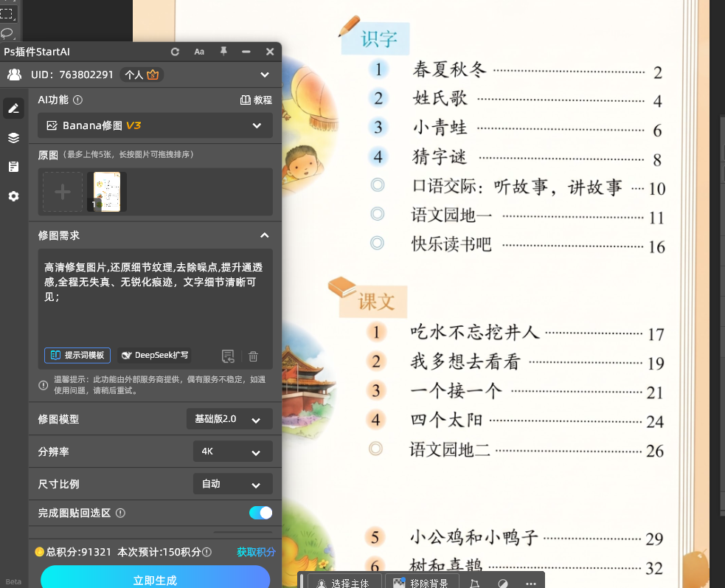Click the 立即生成 generate button
This screenshot has height=588, width=725.
click(155, 578)
